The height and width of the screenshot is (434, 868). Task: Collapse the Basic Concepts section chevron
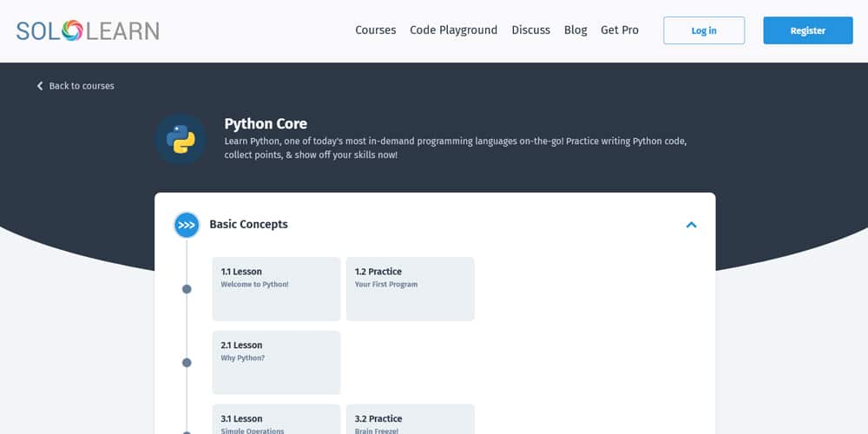click(x=691, y=225)
